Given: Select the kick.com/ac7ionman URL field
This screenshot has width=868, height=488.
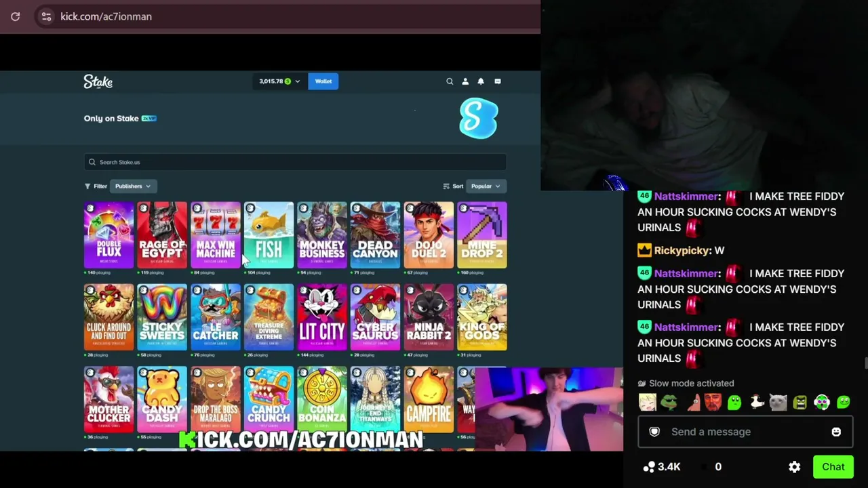Looking at the screenshot, I should click(x=106, y=16).
